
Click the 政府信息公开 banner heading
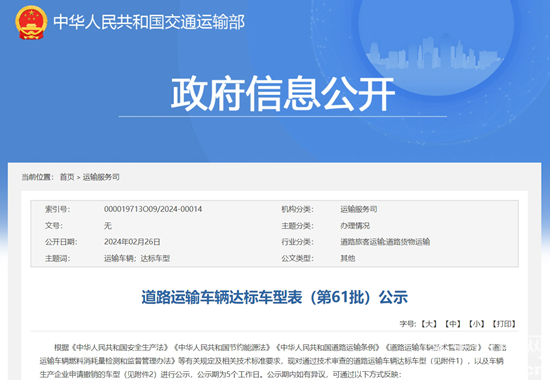283,94
